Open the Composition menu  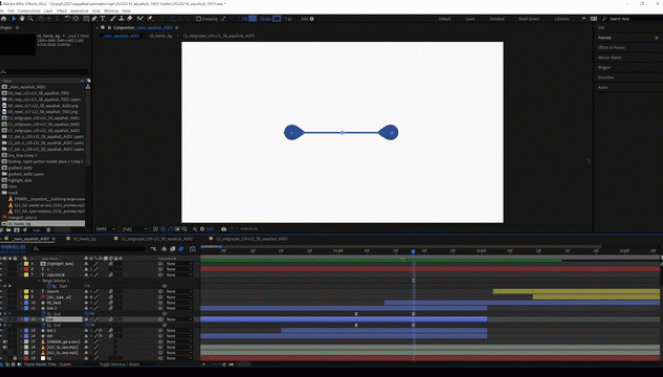click(29, 11)
